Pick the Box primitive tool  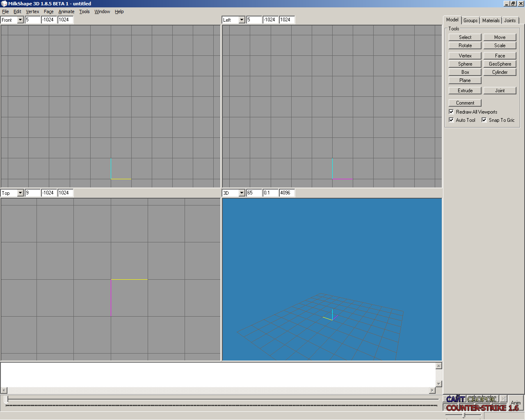tap(465, 72)
